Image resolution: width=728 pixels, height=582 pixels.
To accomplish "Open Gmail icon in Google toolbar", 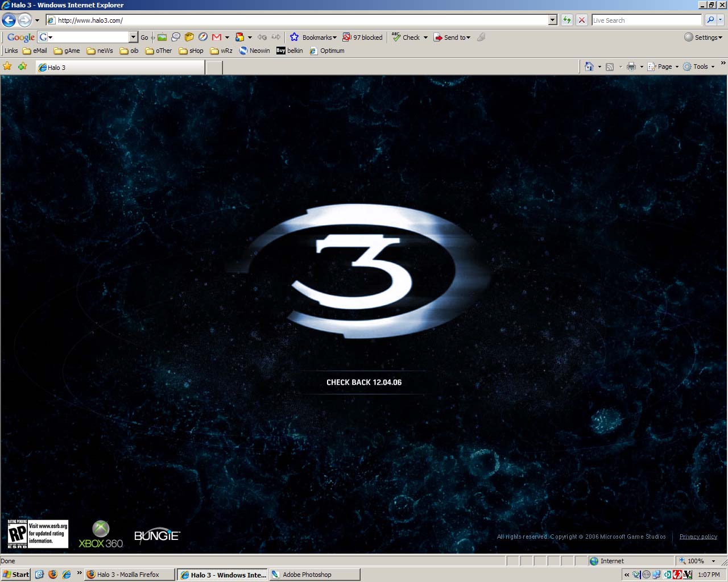I will tap(217, 38).
